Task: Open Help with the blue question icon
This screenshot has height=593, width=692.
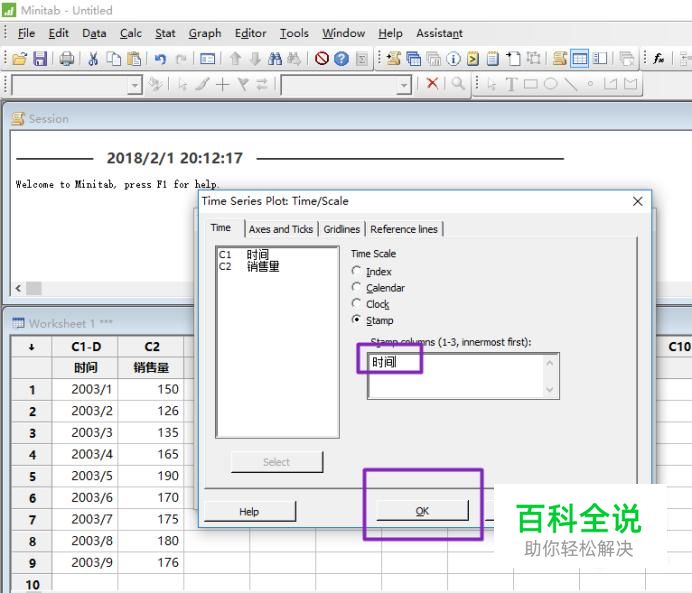Action: 341,59
